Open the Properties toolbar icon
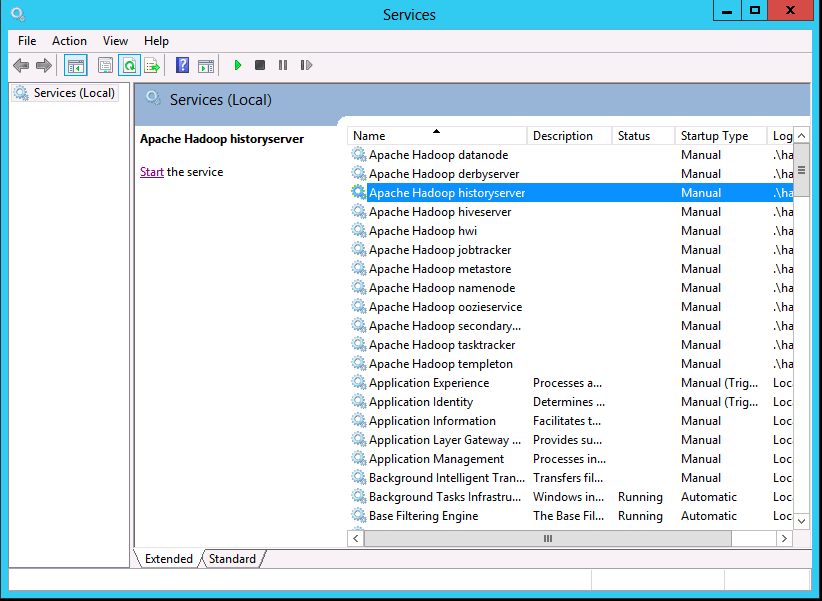This screenshot has width=822, height=601. coord(105,66)
